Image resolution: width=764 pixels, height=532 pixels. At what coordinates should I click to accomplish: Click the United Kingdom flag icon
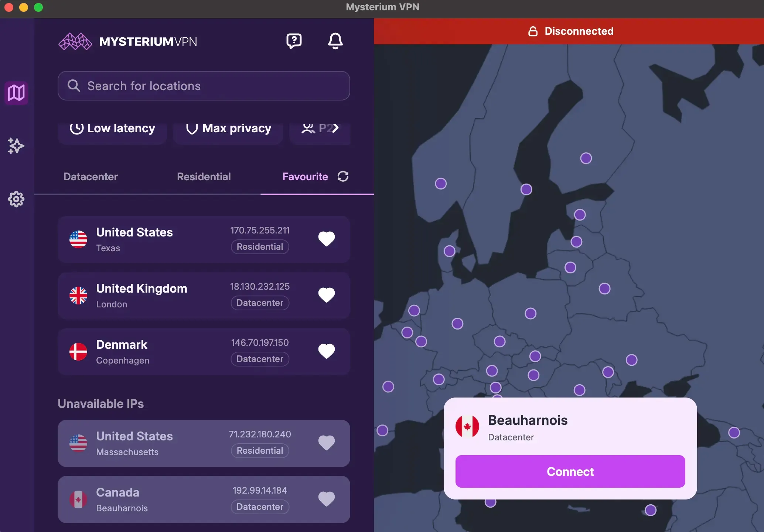pos(78,296)
